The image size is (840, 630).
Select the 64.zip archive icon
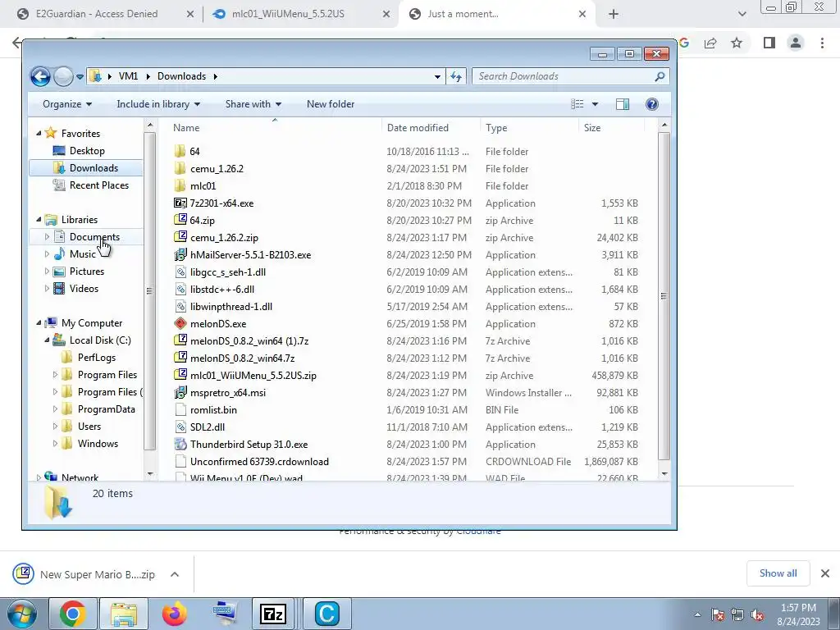[180, 220]
